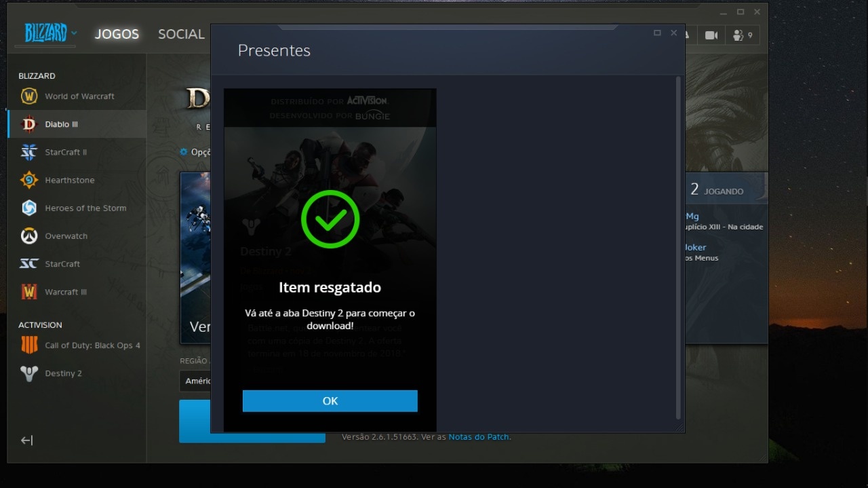Click the video camera streaming icon
868x488 pixels.
pos(711,35)
